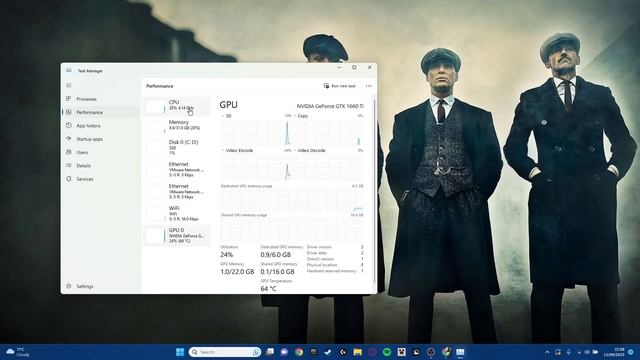
Task: Open the three-dot more options menu
Action: pos(369,86)
